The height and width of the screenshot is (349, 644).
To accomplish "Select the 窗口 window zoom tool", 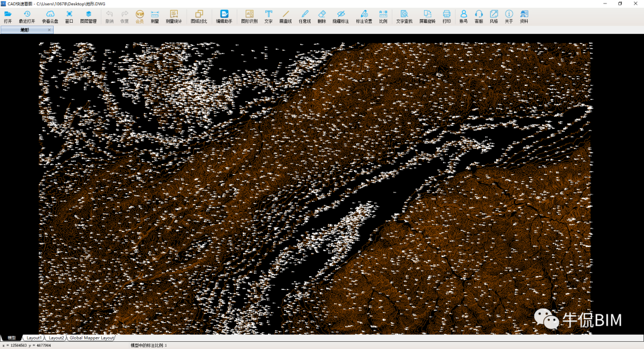I will coord(69,17).
